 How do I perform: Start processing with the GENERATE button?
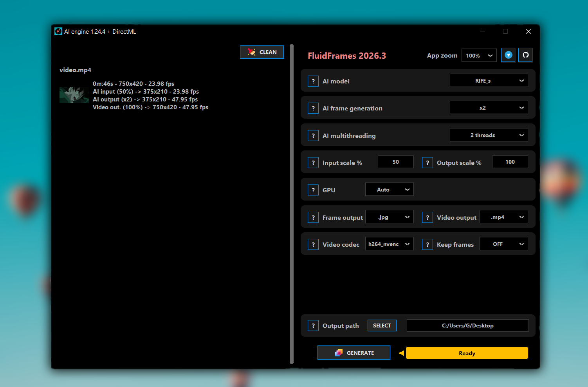tap(354, 353)
